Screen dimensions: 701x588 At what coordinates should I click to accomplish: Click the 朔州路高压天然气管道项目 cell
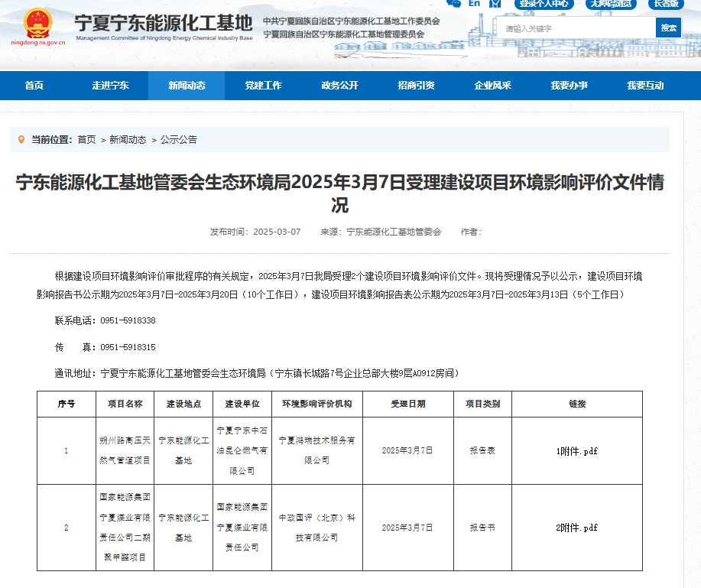click(125, 450)
